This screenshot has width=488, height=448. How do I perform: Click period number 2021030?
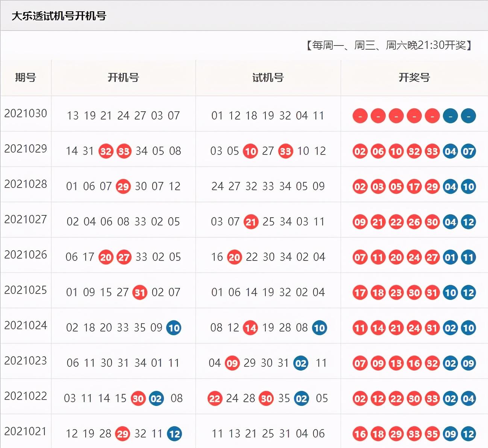coord(26,113)
